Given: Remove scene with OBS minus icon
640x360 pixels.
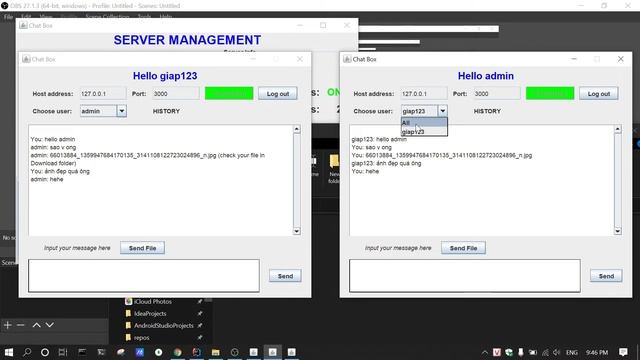Looking at the screenshot, I should click(21, 325).
